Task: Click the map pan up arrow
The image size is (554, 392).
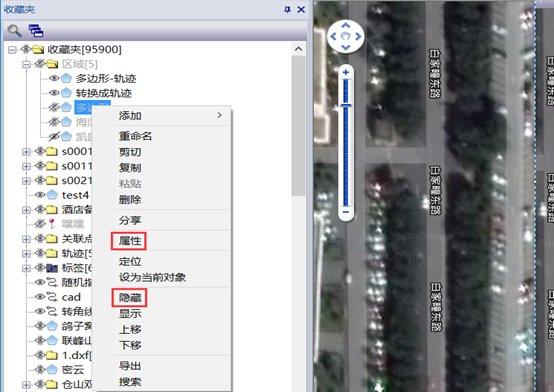Action: click(346, 25)
